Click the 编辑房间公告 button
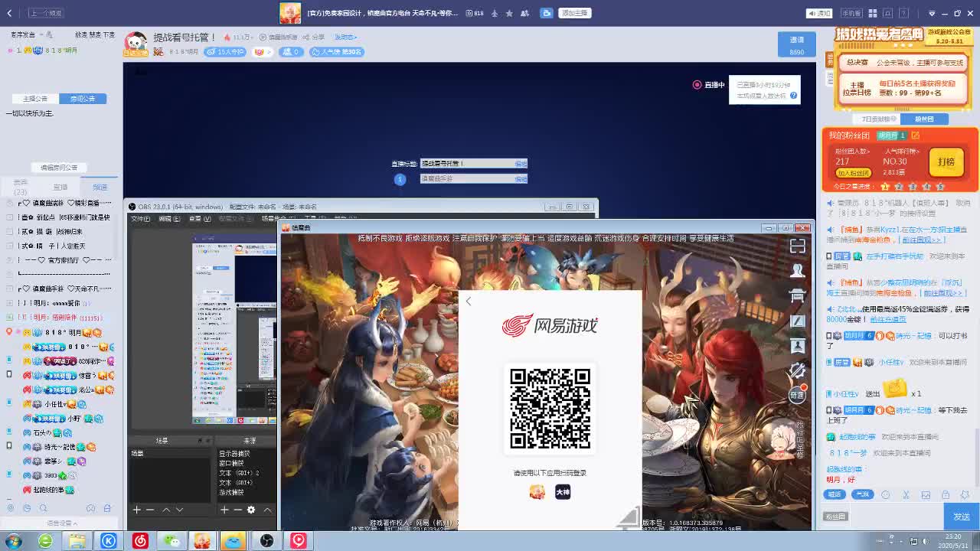The width and height of the screenshot is (980, 551). pos(59,168)
